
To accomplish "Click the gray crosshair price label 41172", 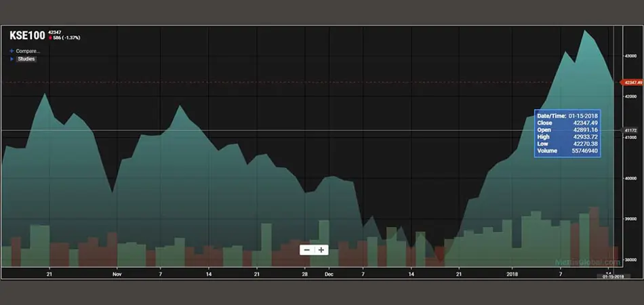I will click(630, 130).
